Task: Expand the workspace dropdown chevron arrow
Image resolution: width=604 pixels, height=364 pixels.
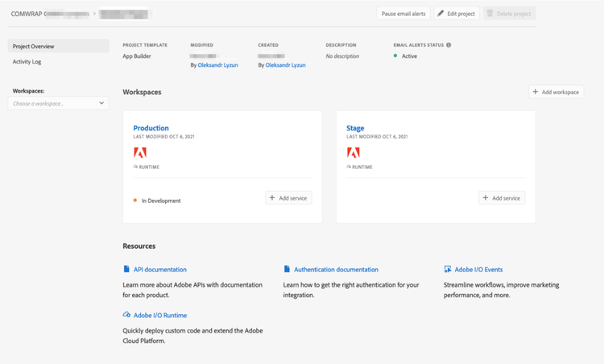Action: tap(101, 103)
